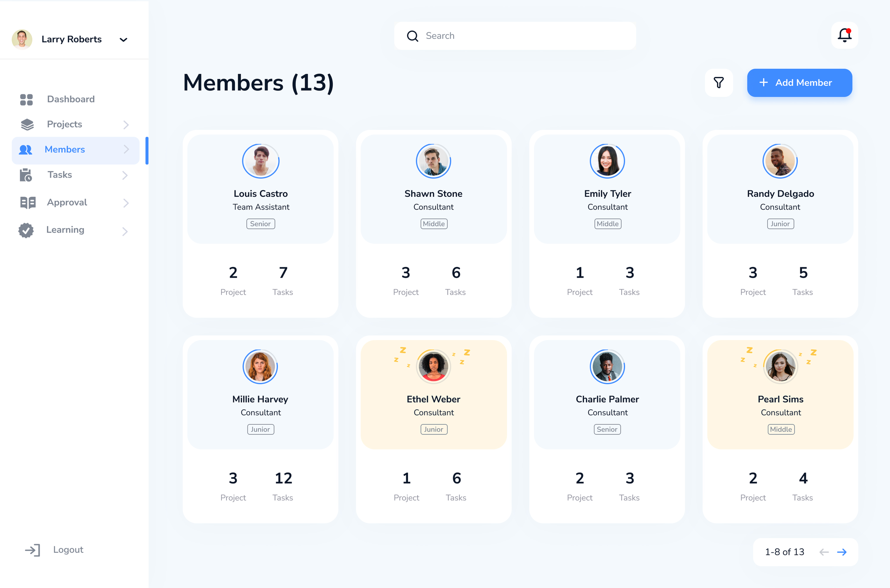Viewport: 890px width, 588px height.
Task: Click the Tasks clipboard icon
Action: click(26, 175)
